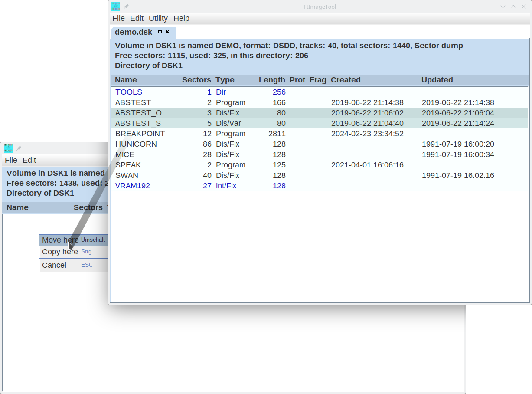This screenshot has height=394, width=532.
Task: Open the Edit menu in the background window
Action: tap(29, 160)
